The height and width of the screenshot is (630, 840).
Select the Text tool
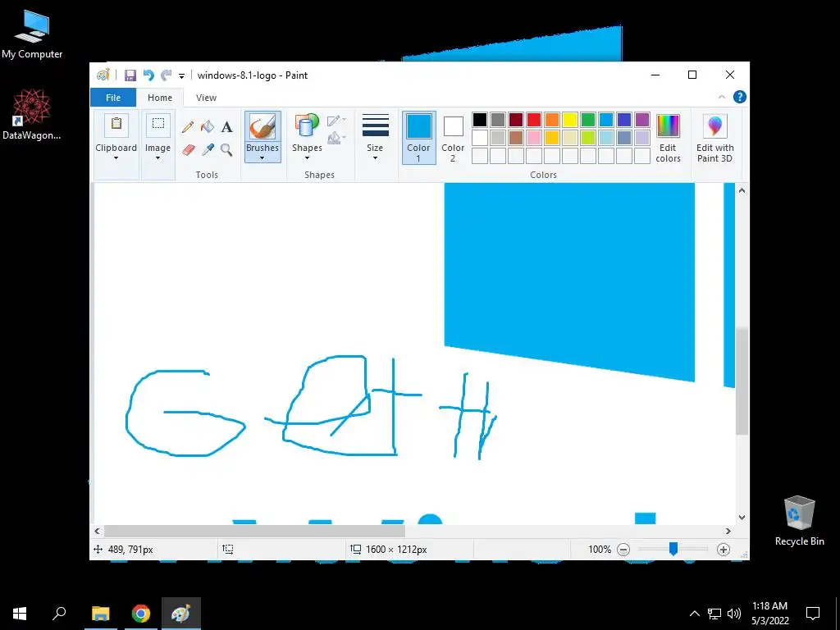click(227, 127)
